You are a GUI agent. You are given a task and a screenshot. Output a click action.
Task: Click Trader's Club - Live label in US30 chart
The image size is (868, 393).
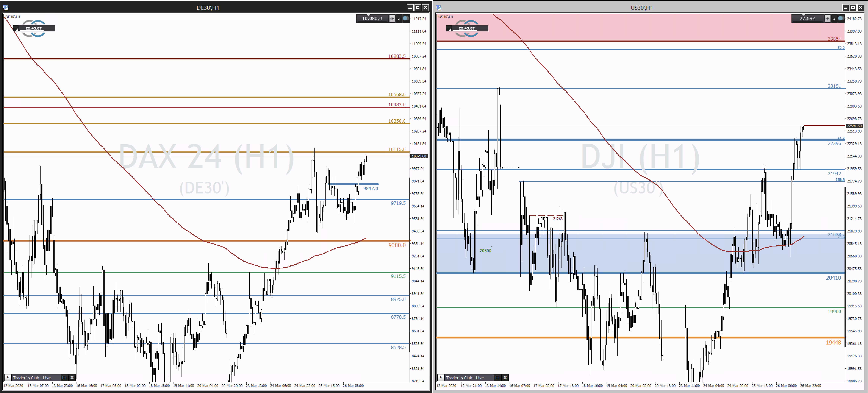click(465, 378)
